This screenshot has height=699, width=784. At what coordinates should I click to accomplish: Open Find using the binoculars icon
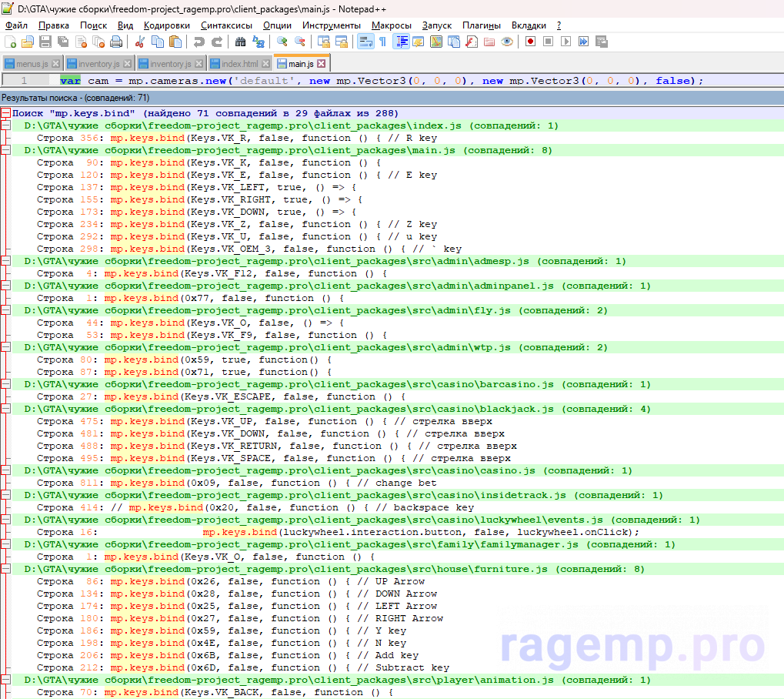tap(241, 42)
